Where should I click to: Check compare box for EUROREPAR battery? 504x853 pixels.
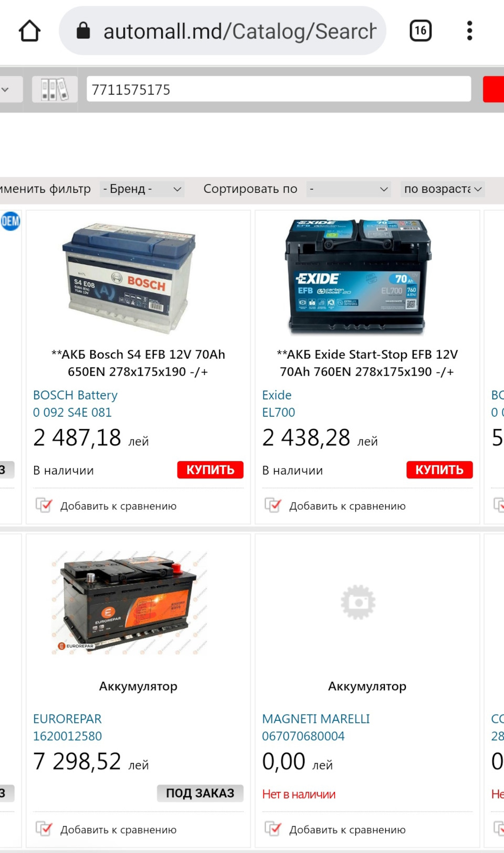(x=44, y=829)
